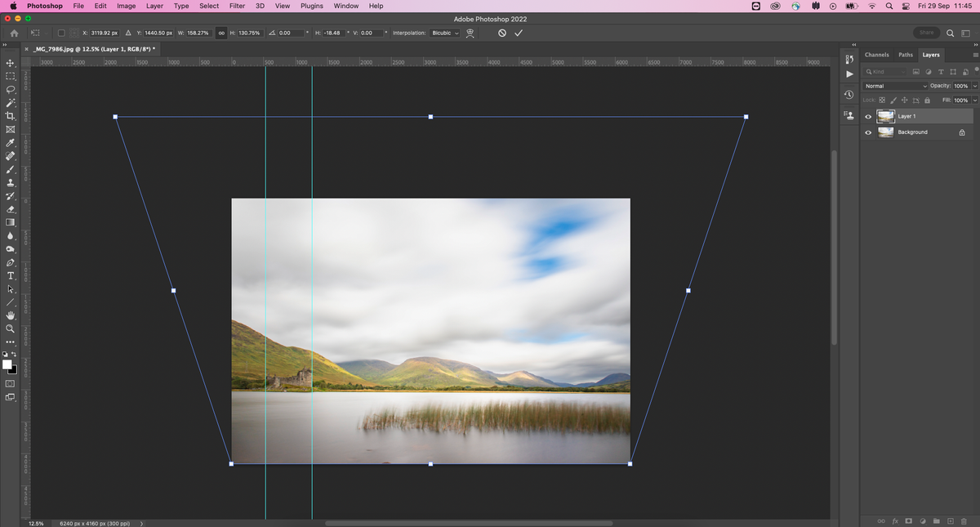Commit the transform with the checkmark icon

tap(519, 33)
